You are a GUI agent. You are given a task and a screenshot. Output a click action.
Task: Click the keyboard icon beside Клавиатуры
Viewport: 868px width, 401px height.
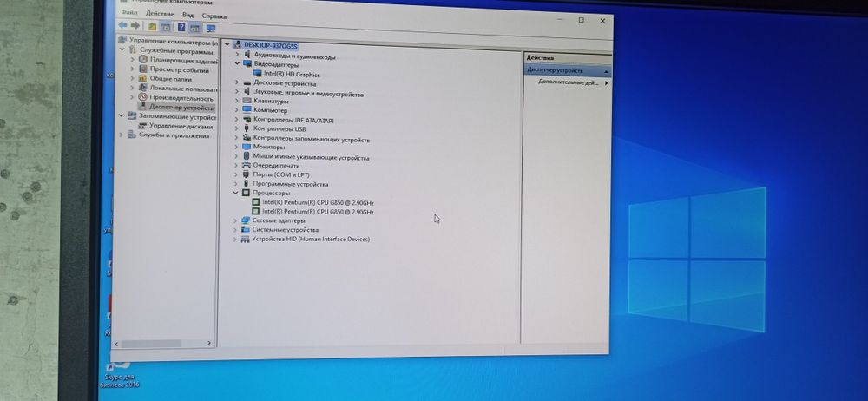[x=247, y=101]
